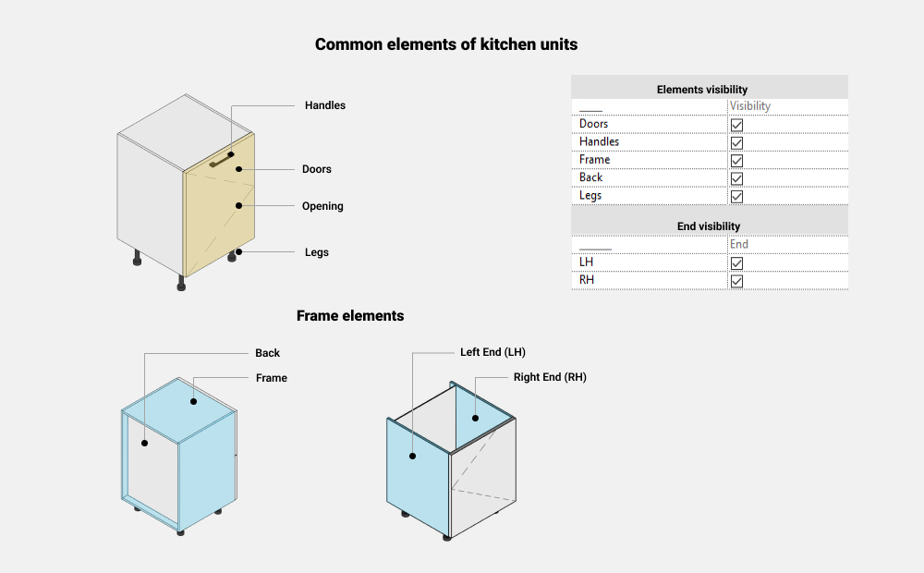Select the Visibility column header cell
The height and width of the screenshot is (573, 924).
click(750, 106)
